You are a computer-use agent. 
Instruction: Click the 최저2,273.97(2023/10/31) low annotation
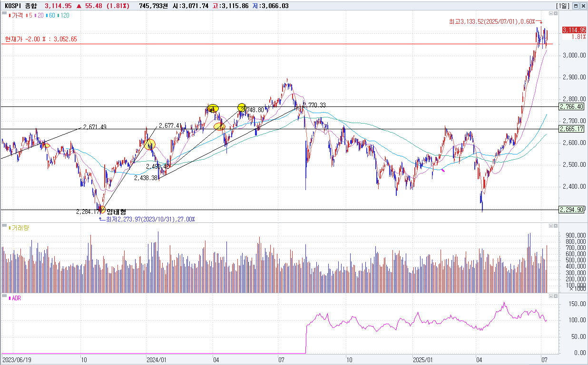150,219
